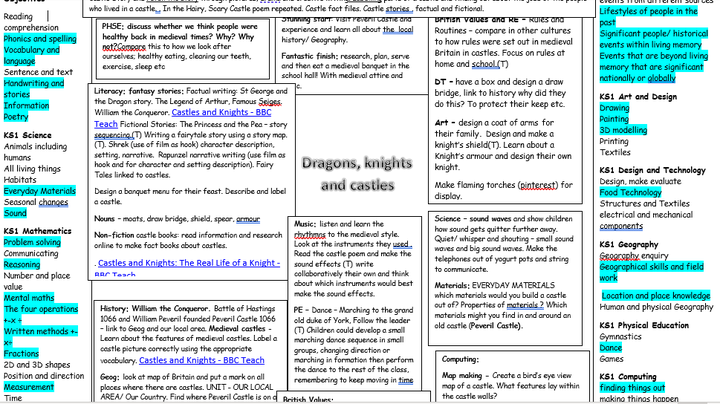Select 'Science – sound waves' heading
This screenshot has height=404, width=720.
coord(472,219)
